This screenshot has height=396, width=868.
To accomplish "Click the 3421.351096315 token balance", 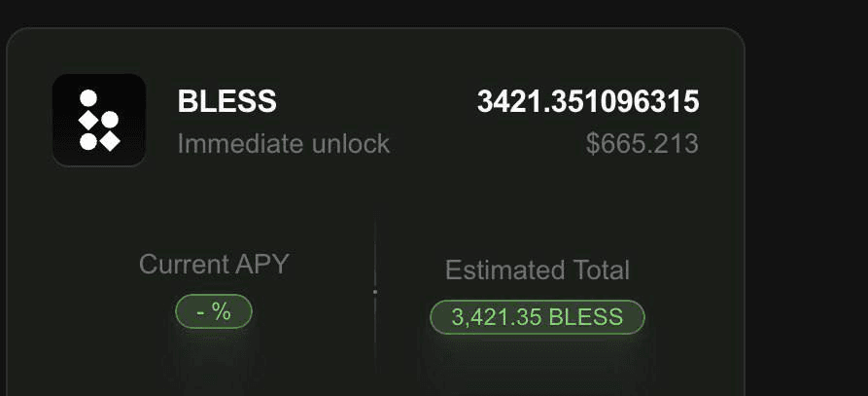I will 587,101.
